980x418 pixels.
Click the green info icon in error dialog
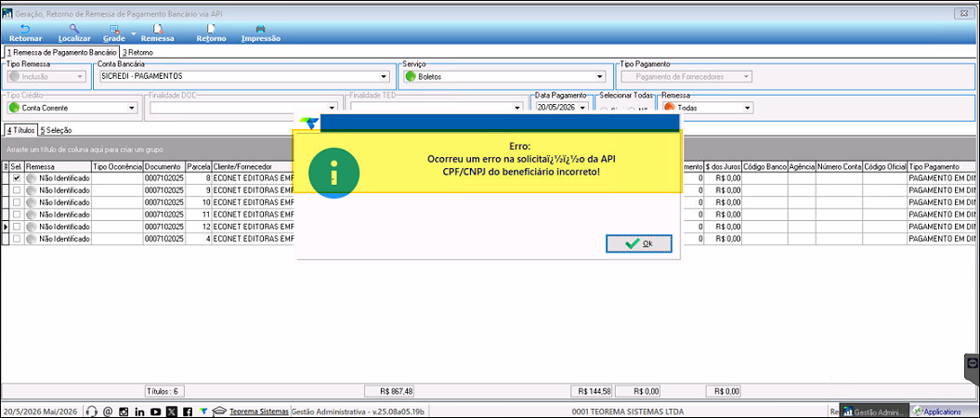tap(333, 173)
